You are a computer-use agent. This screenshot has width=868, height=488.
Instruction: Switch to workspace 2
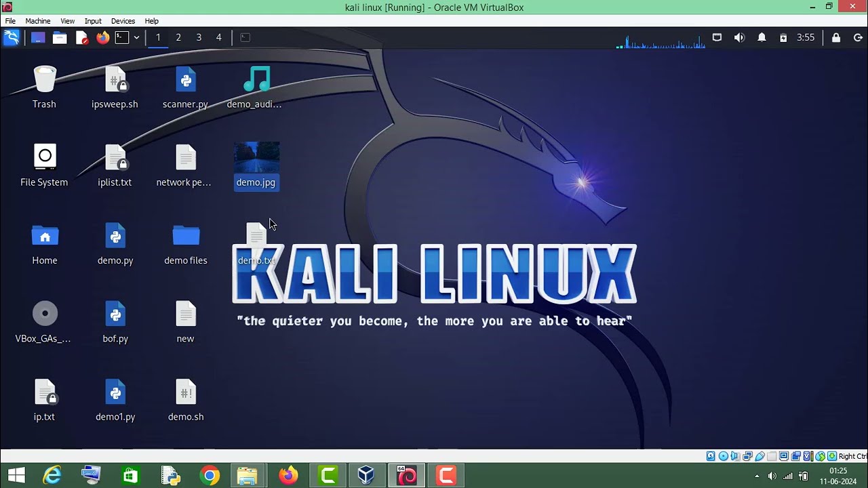(178, 37)
